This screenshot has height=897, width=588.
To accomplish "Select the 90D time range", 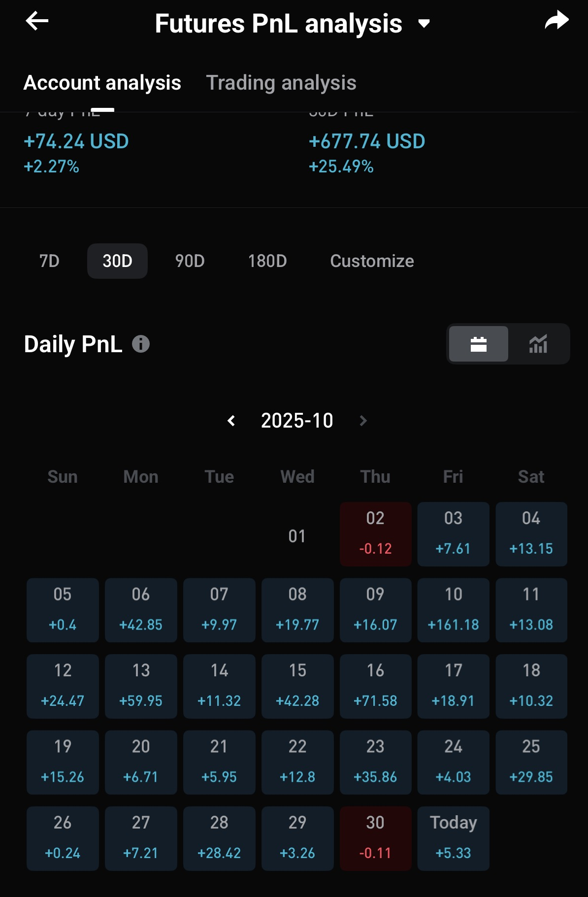I will [x=190, y=261].
